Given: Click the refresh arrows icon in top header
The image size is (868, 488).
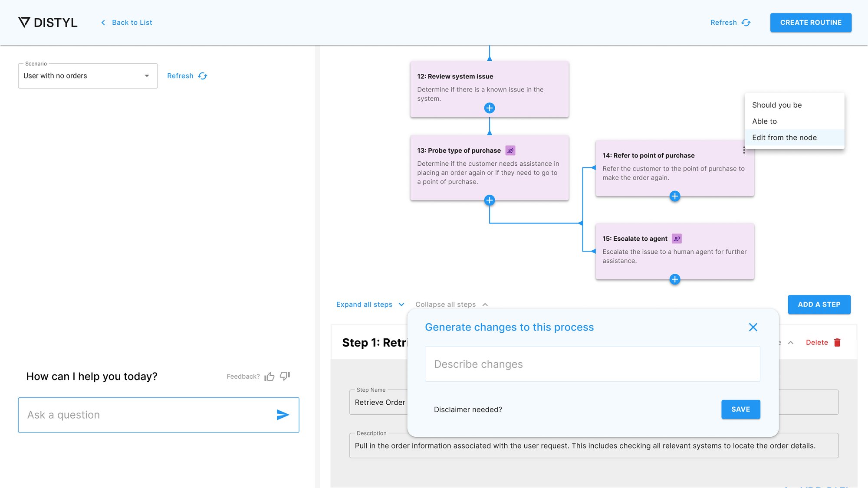Looking at the screenshot, I should pos(746,23).
